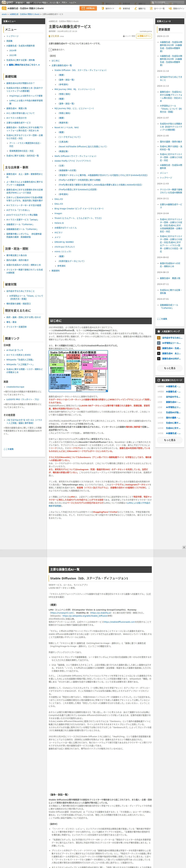Image resolution: width=186 pixels, height=868 pixels.
Task: Click the star icon in 人気記事ランキング header
Action: 159,331
